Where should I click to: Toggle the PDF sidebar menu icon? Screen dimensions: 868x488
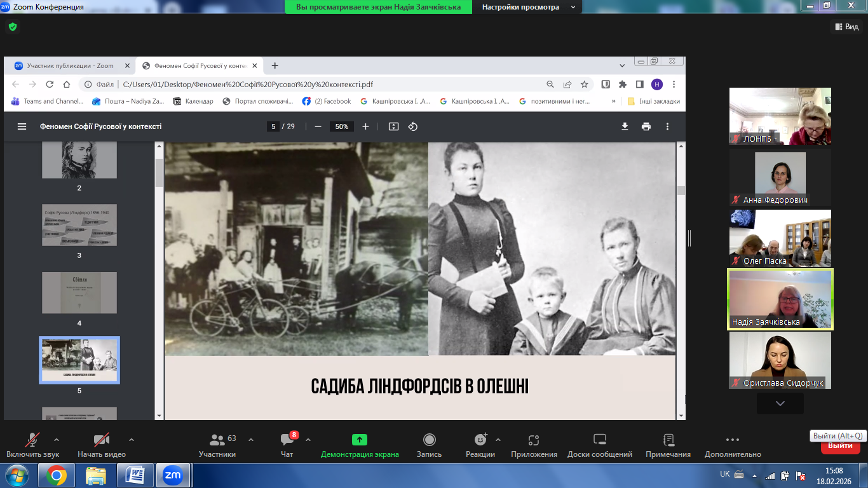click(22, 126)
